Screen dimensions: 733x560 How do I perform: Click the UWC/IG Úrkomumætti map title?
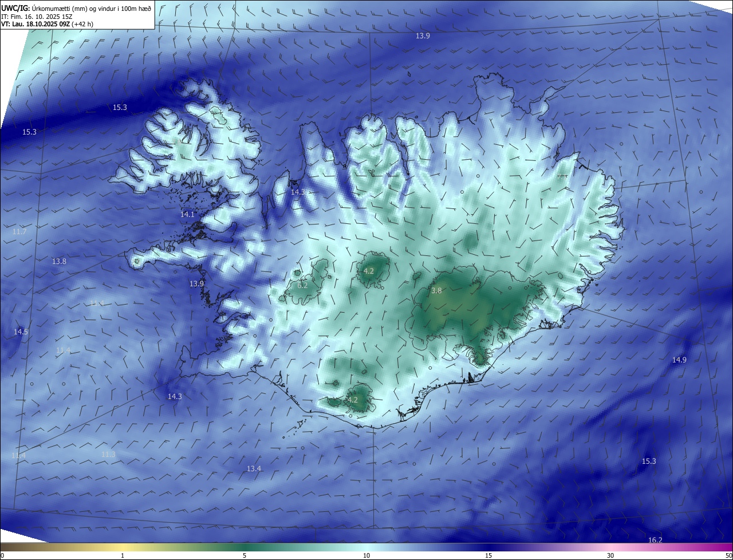76,9
